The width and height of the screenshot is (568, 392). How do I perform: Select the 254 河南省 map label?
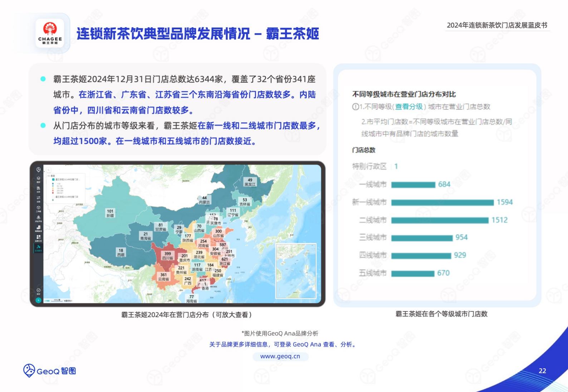(x=203, y=244)
